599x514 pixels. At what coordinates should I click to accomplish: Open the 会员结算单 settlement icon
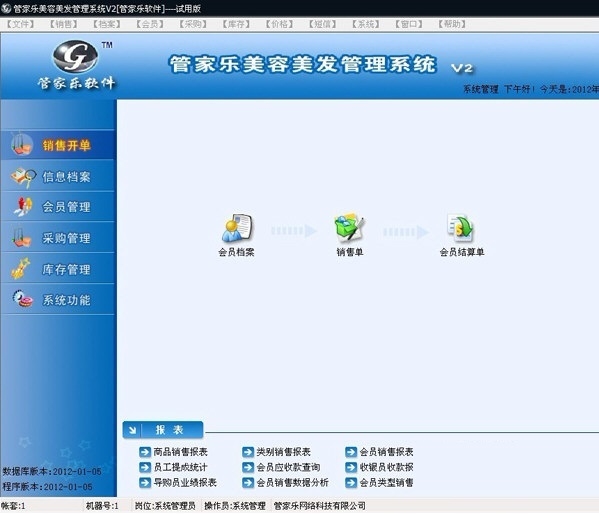click(461, 228)
